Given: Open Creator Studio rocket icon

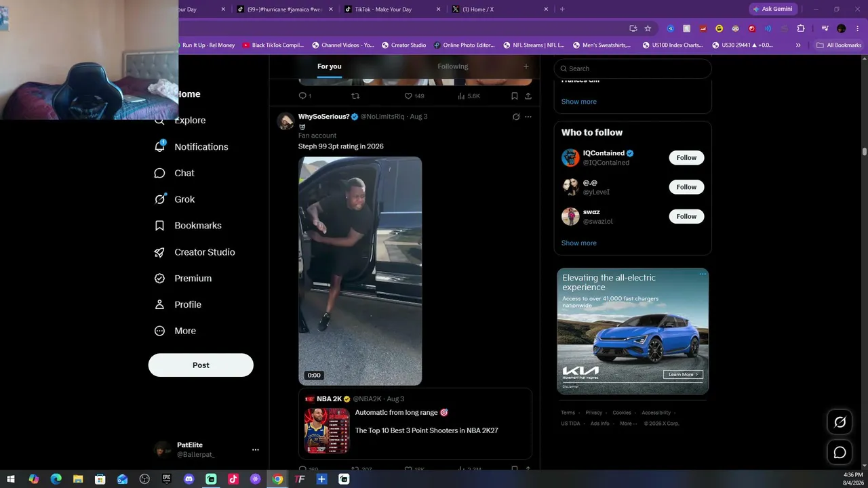Looking at the screenshot, I should point(160,252).
